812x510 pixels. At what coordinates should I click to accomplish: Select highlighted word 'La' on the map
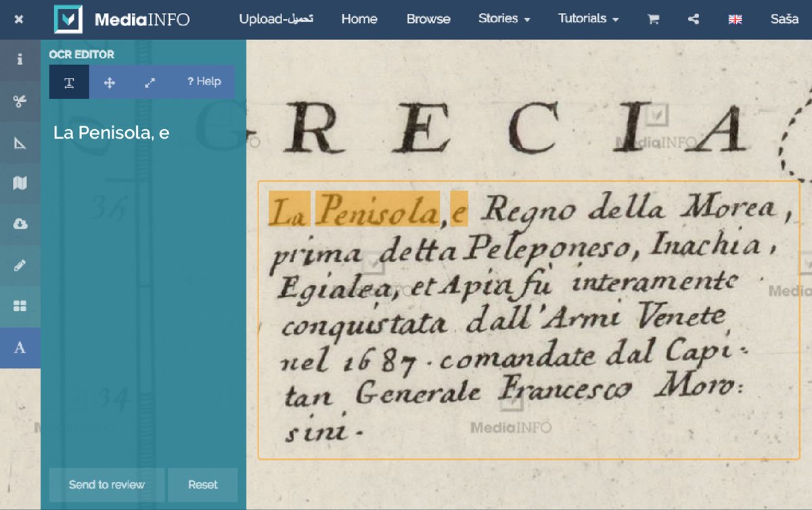(x=290, y=209)
